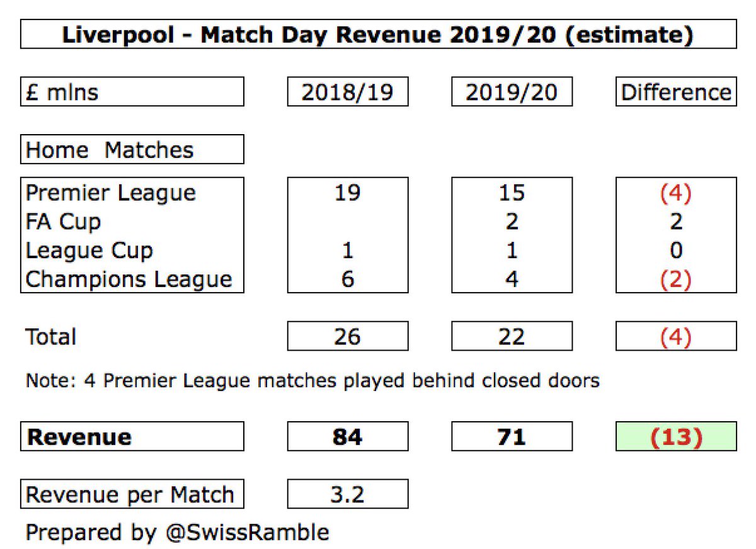Select the £ mlns header cell
This screenshot has width=756, height=549.
coord(132,92)
